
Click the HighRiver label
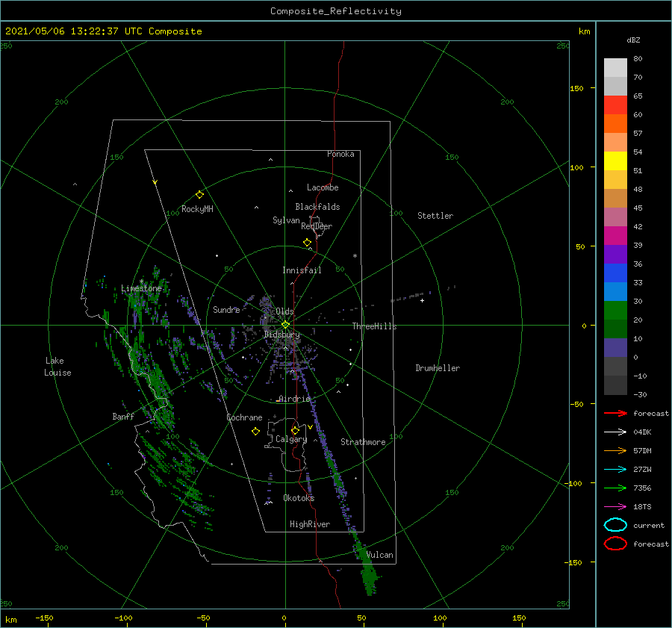310,524
